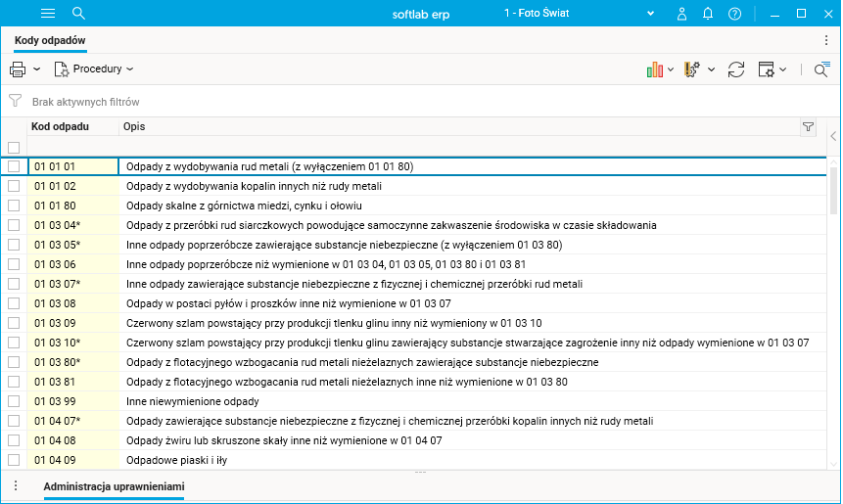Sort by the Kod odpadu column header
843x504 pixels.
click(x=61, y=127)
